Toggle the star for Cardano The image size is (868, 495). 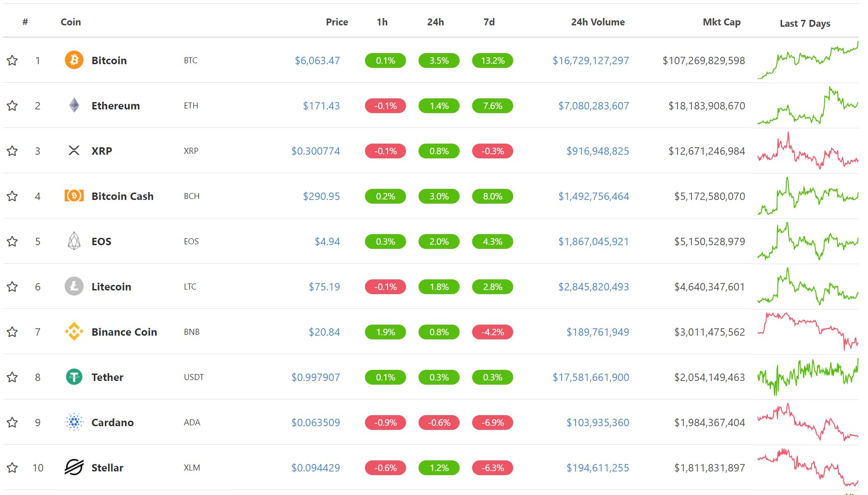[12, 422]
